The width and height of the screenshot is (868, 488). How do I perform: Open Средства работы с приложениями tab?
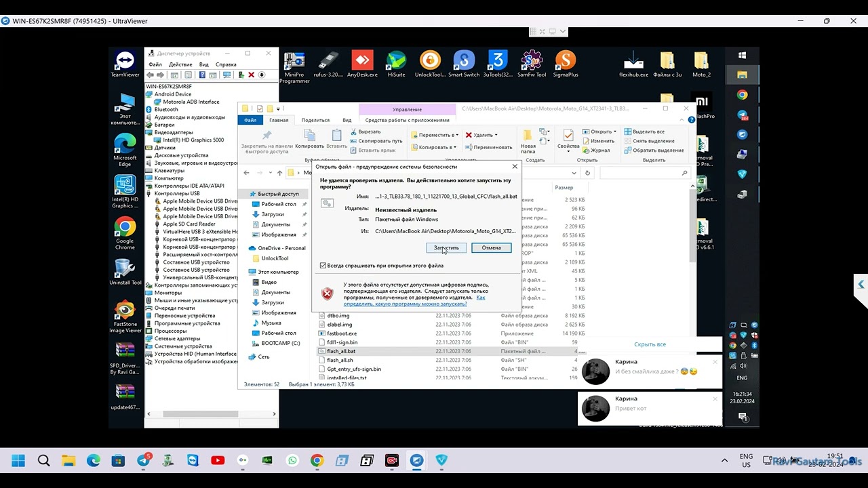(407, 120)
